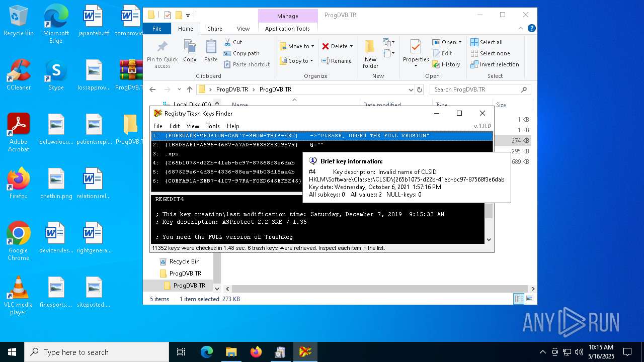
Task: Click the Search ProgDVB.TR field
Action: (x=480, y=89)
